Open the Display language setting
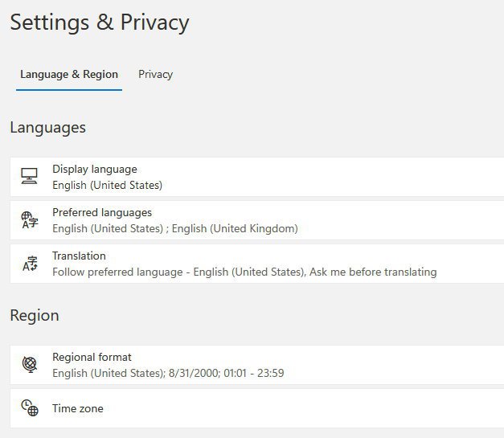This screenshot has width=504, height=438. [256, 177]
